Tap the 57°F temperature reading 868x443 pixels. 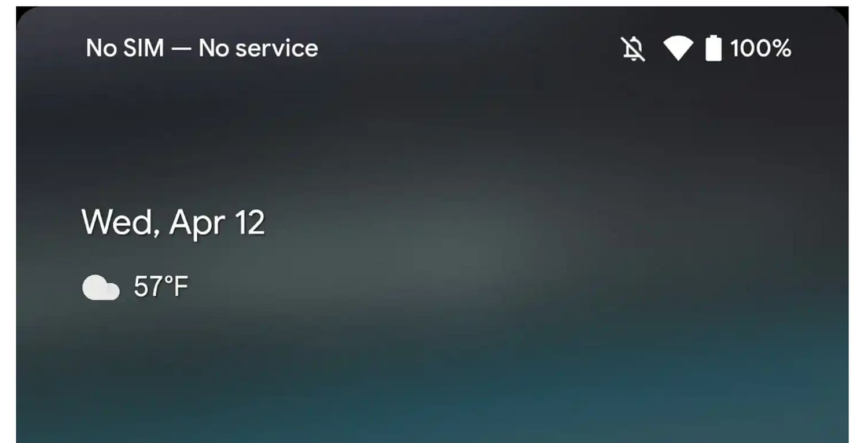[x=161, y=287]
